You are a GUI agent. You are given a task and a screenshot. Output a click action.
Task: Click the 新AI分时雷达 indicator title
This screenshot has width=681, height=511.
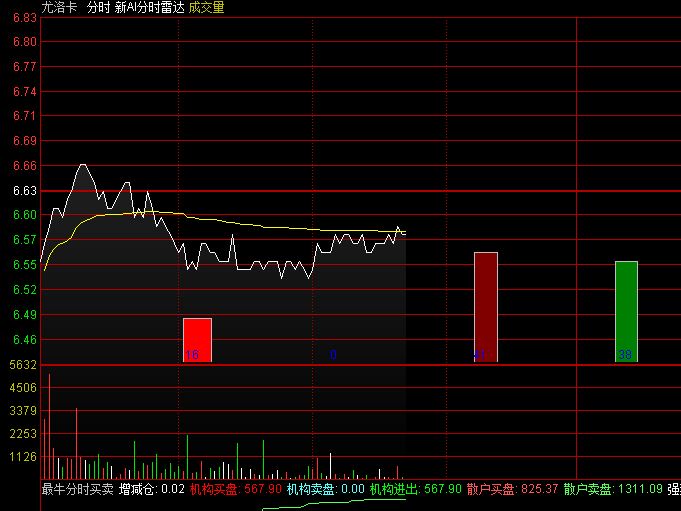point(150,7)
